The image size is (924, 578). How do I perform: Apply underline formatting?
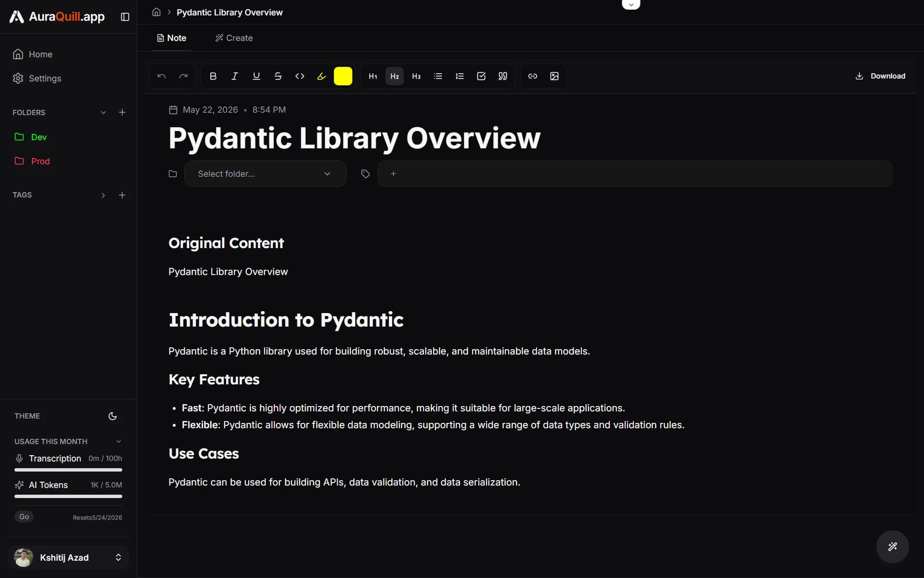[257, 76]
